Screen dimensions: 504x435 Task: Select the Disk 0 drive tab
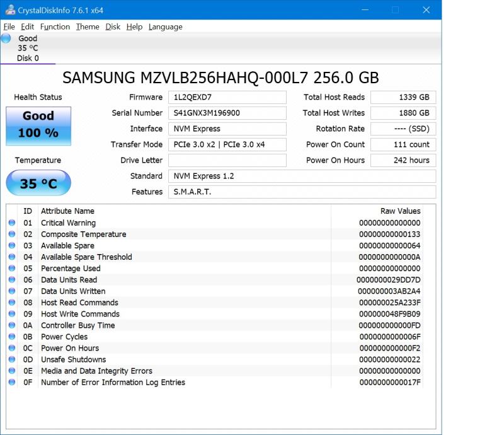click(x=28, y=49)
